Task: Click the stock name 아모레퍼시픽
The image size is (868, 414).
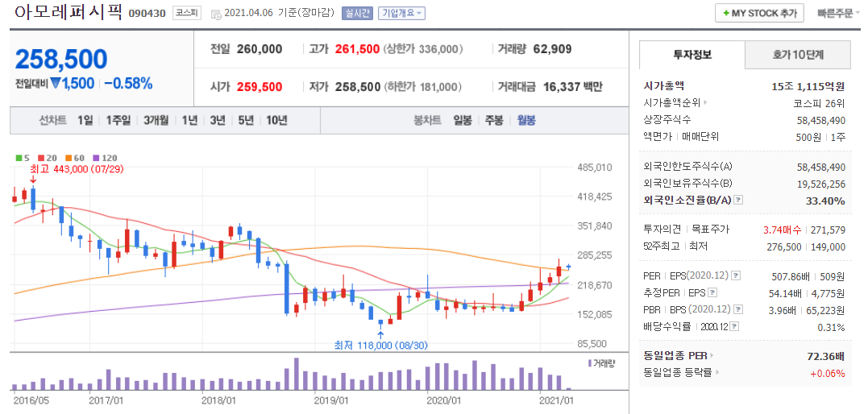Action: click(68, 11)
